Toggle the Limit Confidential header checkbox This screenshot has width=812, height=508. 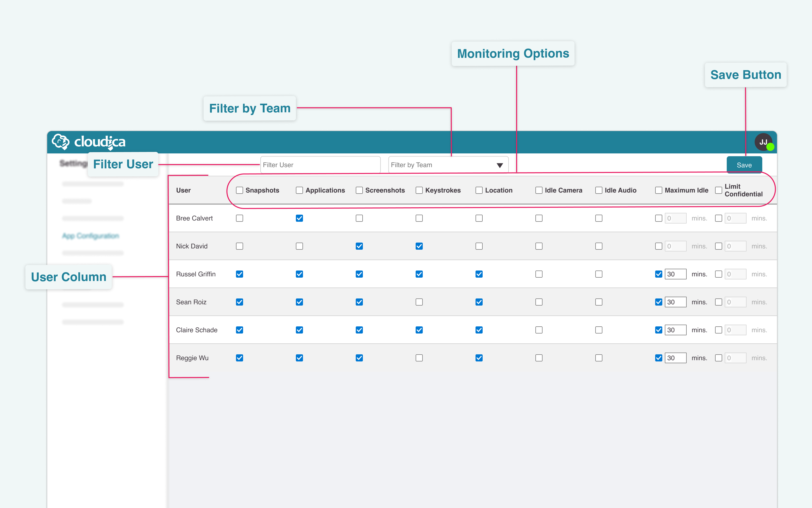point(718,190)
